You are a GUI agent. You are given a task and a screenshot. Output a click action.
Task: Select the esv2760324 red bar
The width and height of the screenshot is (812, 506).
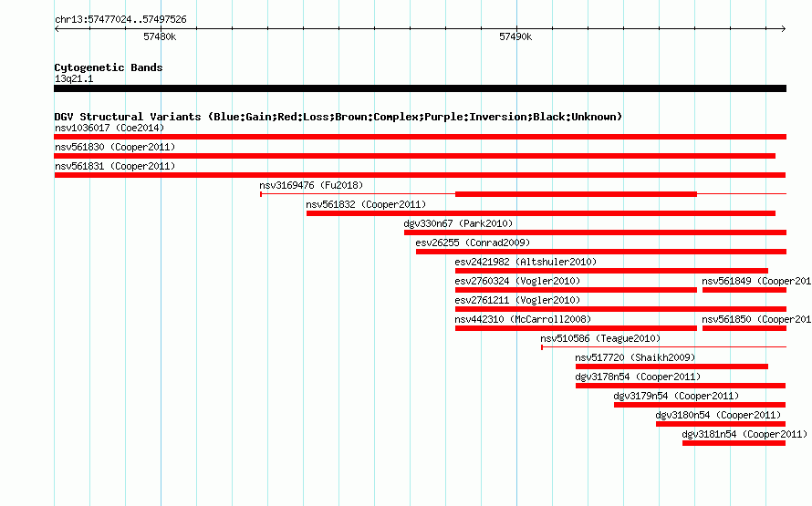[x=576, y=290]
